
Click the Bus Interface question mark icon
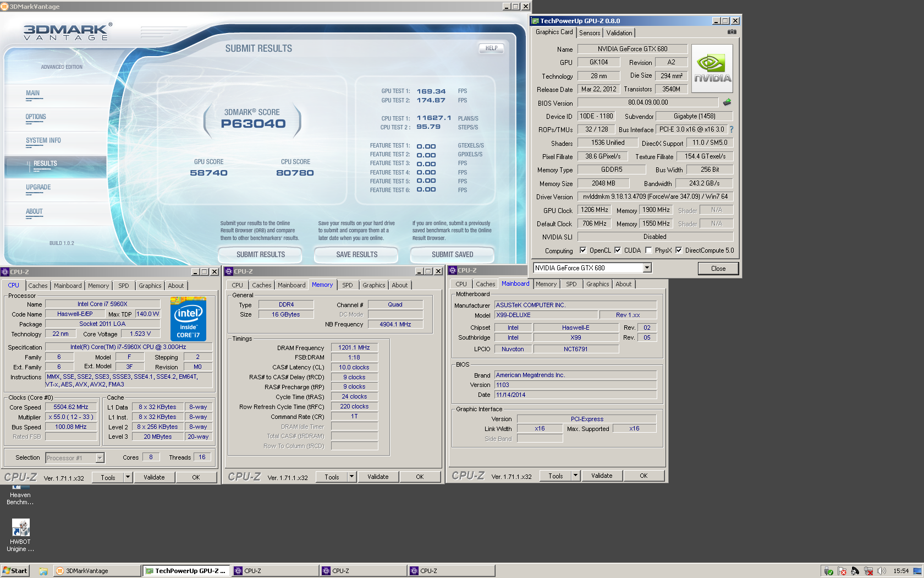pos(732,129)
